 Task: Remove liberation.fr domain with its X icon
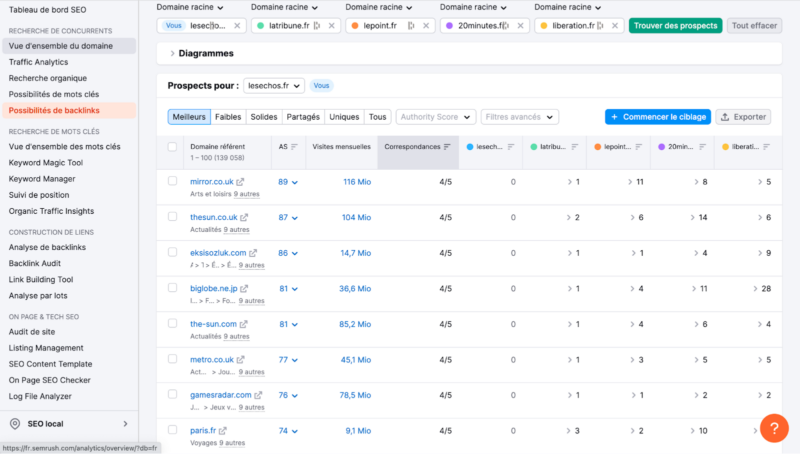click(615, 26)
